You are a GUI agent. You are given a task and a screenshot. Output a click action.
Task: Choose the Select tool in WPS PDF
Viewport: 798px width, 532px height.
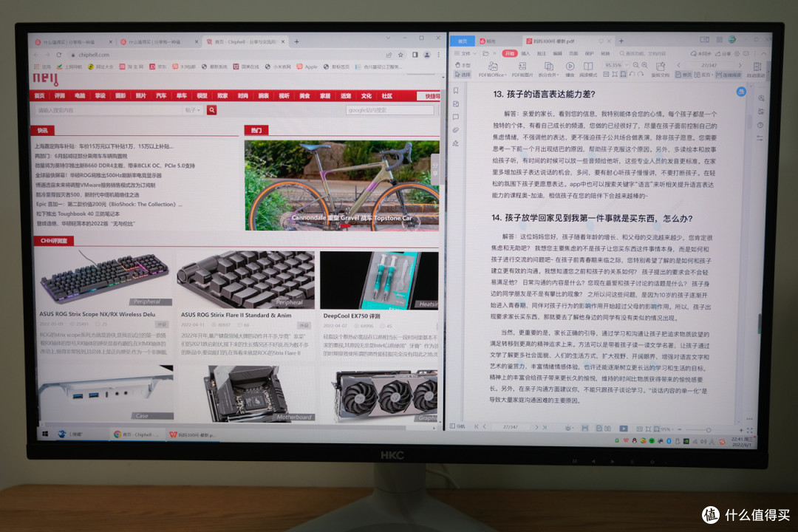pos(463,75)
